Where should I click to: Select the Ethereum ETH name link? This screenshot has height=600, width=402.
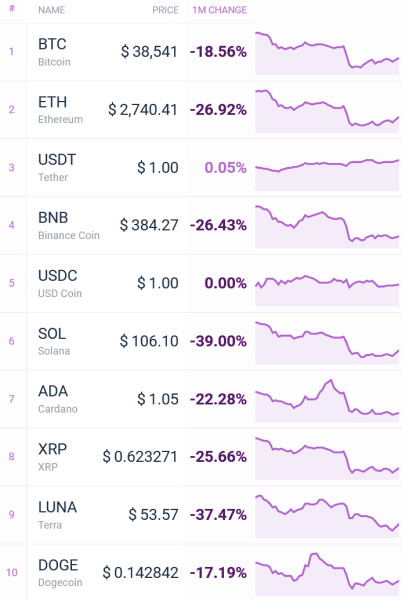60,110
